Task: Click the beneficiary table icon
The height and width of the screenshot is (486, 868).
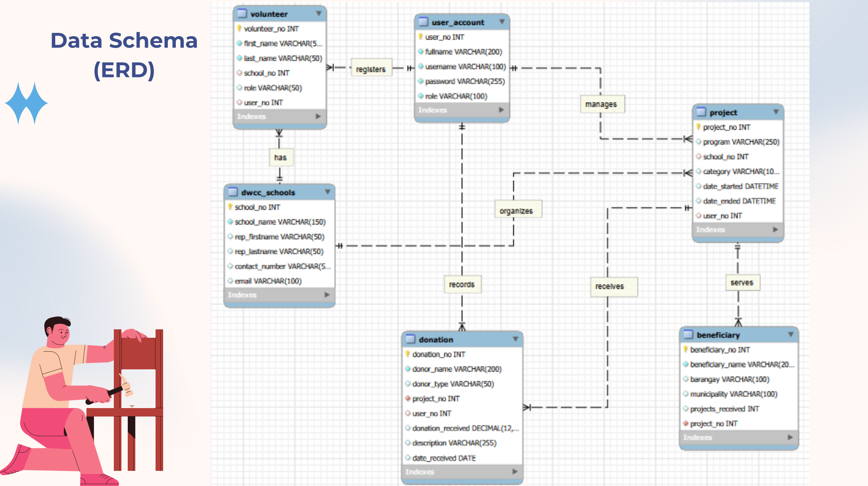Action: click(x=688, y=334)
